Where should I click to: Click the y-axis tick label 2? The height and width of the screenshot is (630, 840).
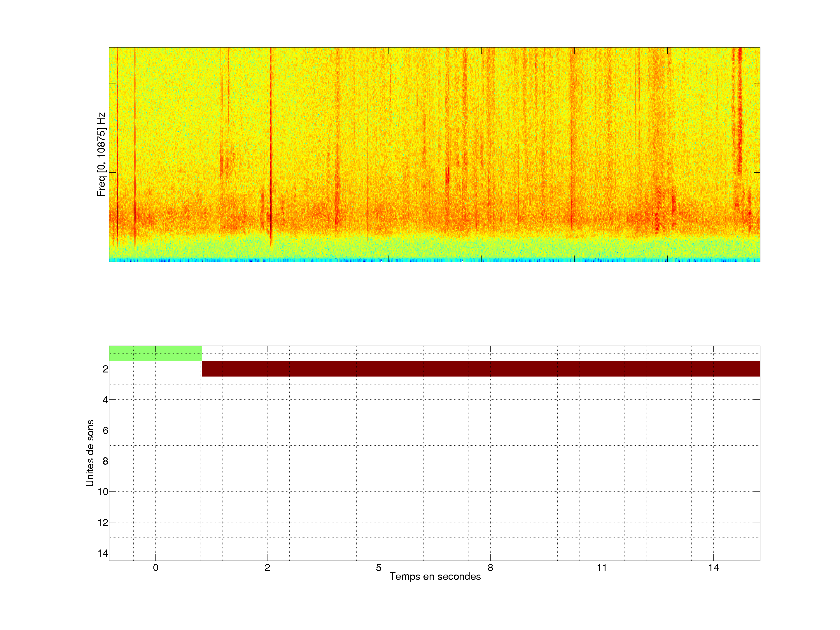[x=105, y=369]
